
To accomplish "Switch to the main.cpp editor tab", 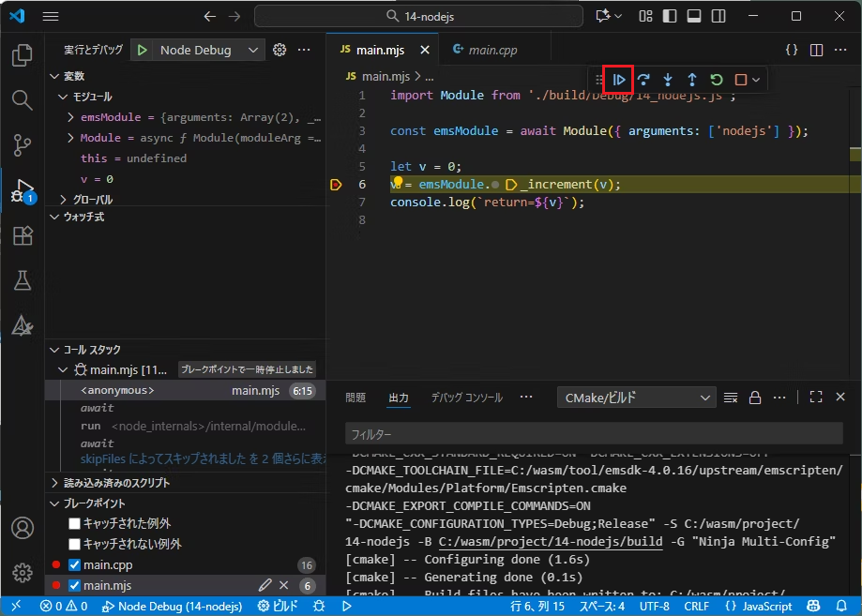I will (x=491, y=51).
